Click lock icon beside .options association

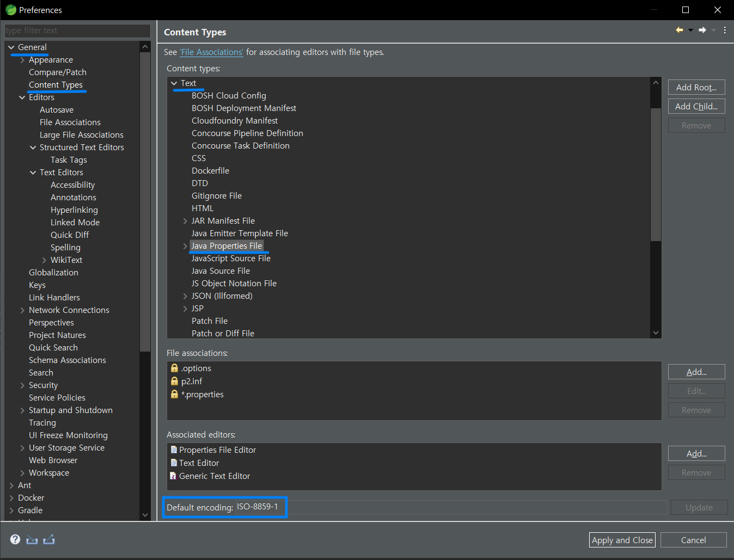tap(174, 368)
